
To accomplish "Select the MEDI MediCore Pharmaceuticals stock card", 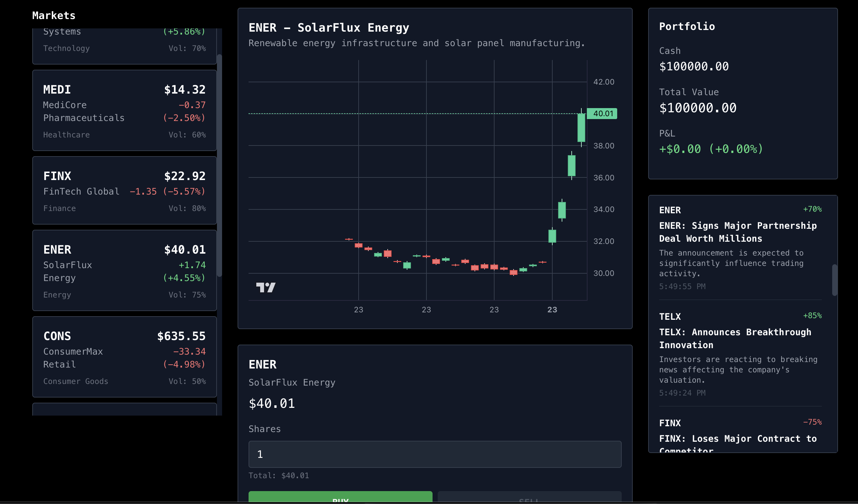I will click(124, 111).
